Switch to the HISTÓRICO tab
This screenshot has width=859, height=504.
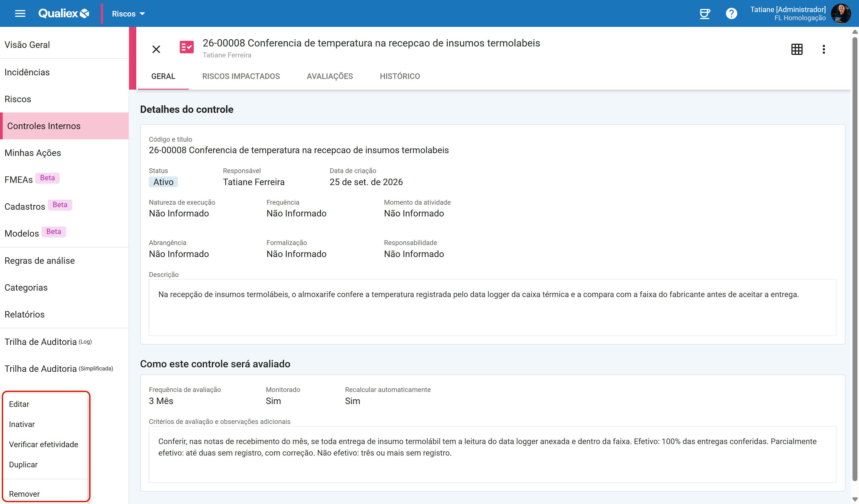[400, 76]
